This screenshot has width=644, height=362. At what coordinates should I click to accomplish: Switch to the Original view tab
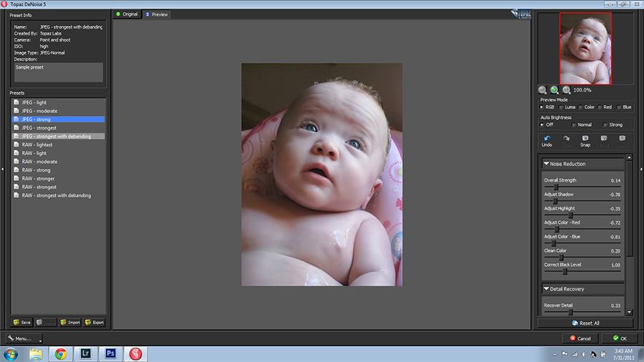point(127,14)
